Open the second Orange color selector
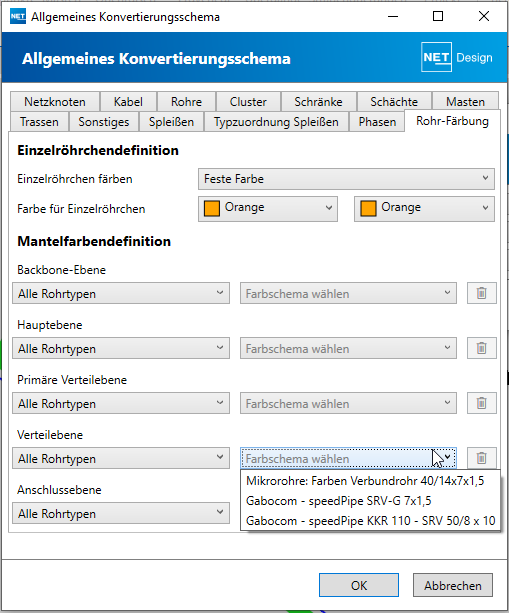Image resolution: width=509 pixels, height=613 pixels. [x=424, y=209]
